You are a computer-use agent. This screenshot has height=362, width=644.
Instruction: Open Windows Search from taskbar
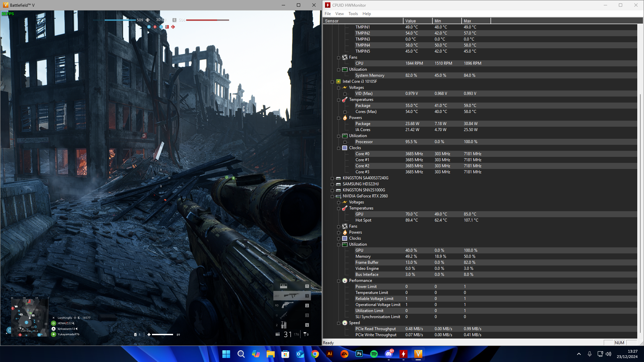(x=241, y=354)
